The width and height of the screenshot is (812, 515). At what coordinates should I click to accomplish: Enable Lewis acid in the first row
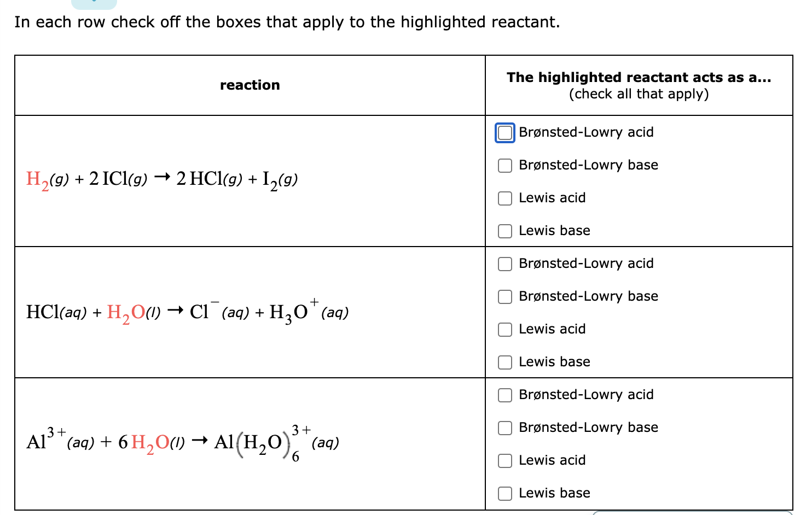coord(504,198)
